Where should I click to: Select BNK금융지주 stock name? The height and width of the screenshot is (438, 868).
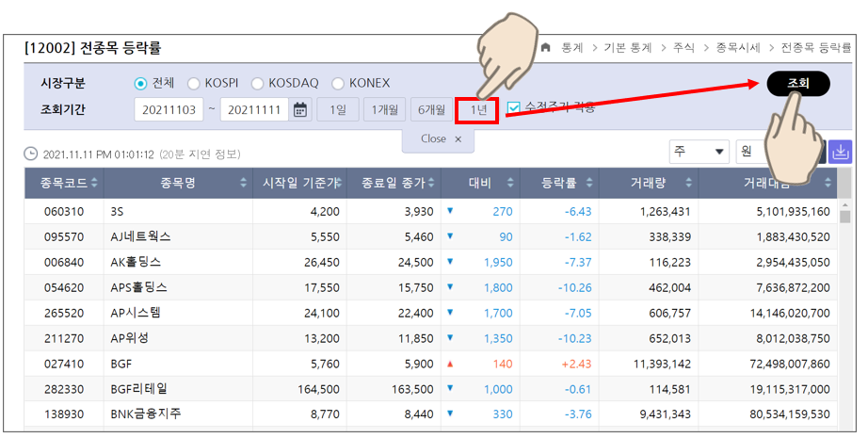(146, 414)
